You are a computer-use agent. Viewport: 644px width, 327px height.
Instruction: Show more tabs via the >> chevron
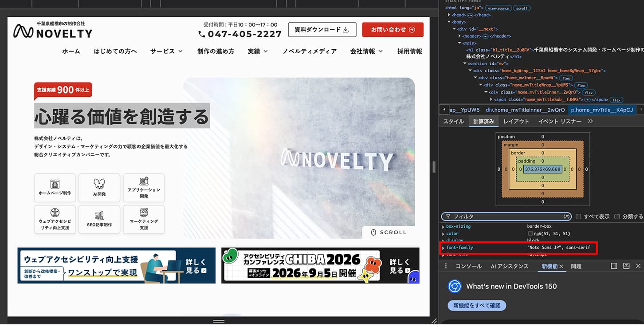coord(590,121)
